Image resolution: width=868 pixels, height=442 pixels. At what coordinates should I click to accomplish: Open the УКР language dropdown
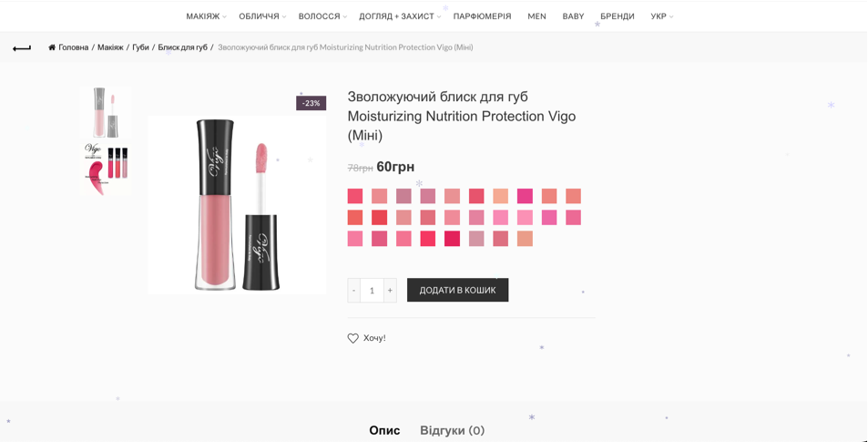(661, 16)
